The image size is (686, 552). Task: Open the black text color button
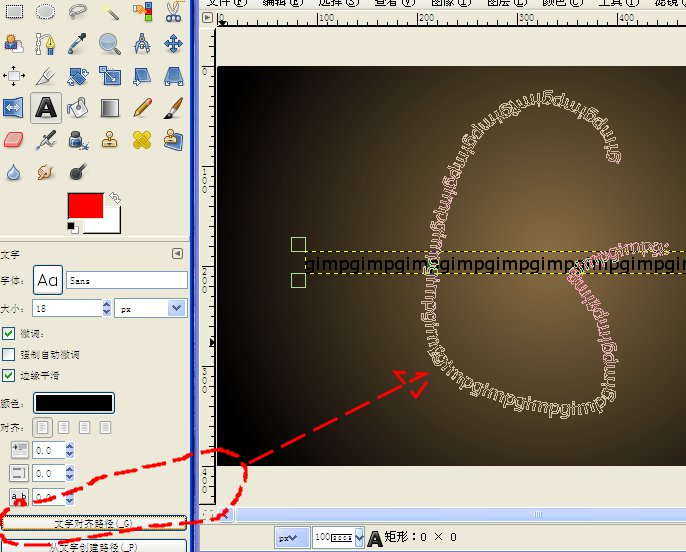point(74,403)
